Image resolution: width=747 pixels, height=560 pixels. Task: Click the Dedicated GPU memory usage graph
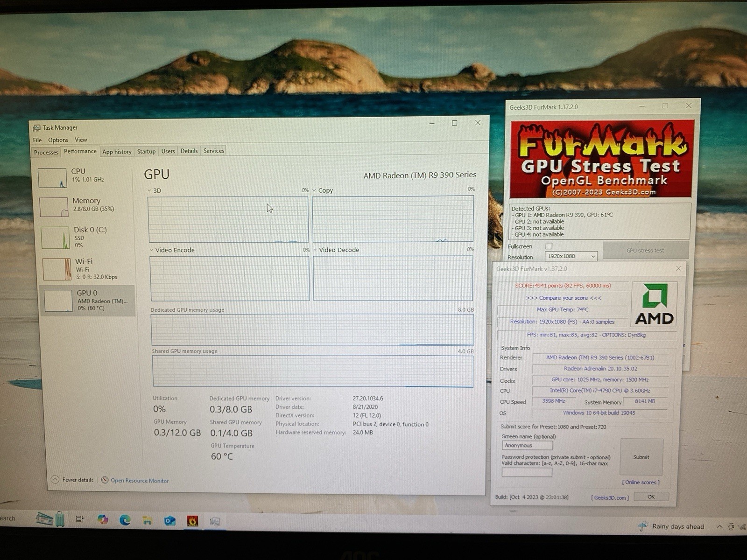pos(312,330)
